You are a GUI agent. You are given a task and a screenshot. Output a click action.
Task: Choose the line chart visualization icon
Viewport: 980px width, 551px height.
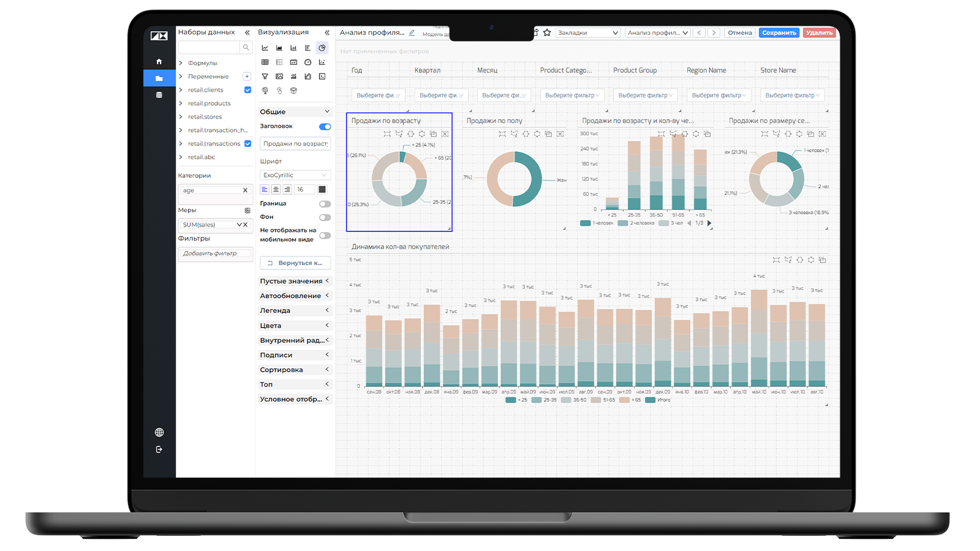point(265,48)
